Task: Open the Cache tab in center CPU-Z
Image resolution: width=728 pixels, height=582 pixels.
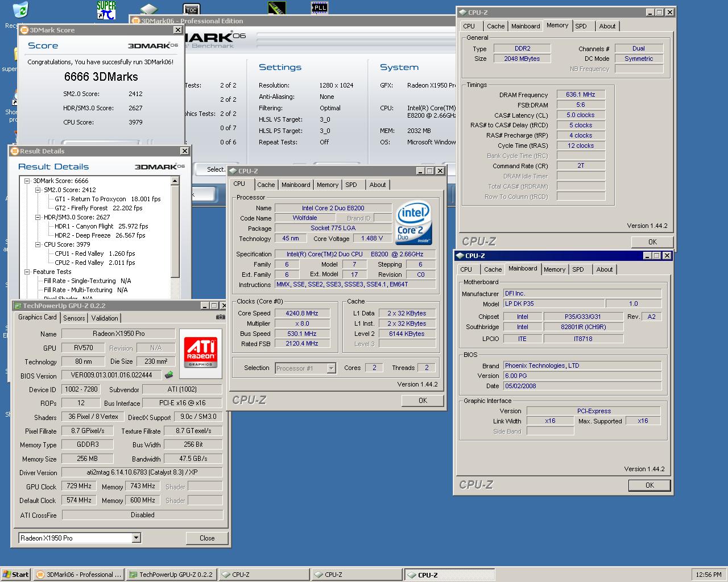Action: 266,185
